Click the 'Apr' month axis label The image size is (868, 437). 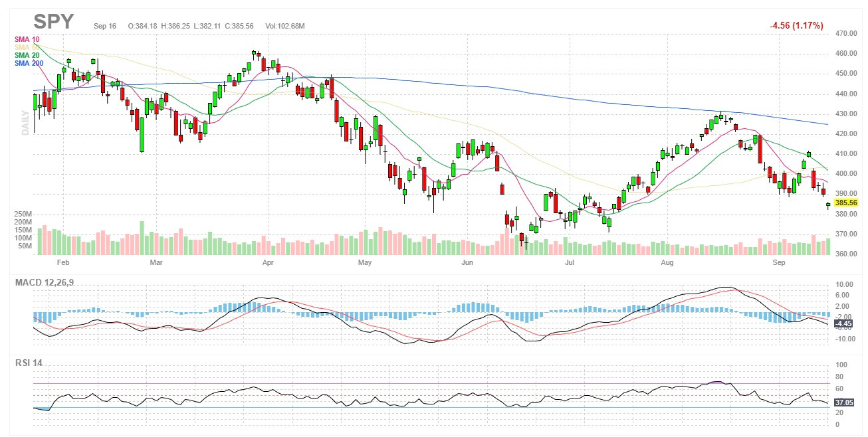[x=268, y=262]
